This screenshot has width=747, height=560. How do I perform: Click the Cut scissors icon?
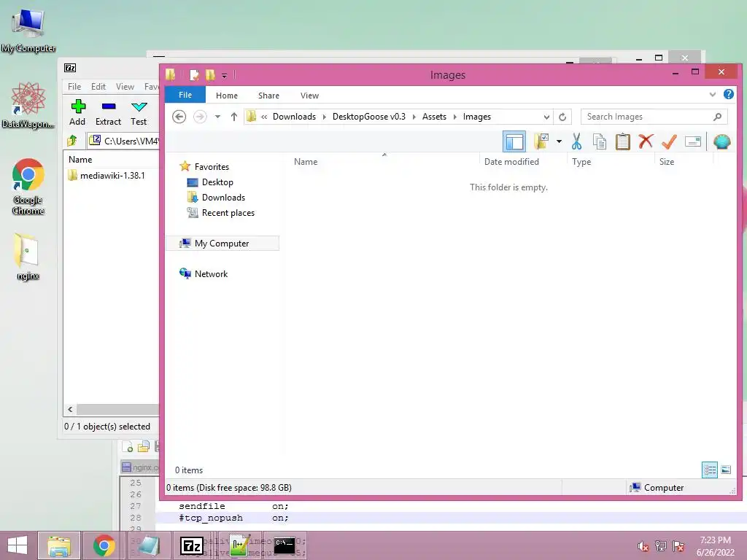[576, 141]
